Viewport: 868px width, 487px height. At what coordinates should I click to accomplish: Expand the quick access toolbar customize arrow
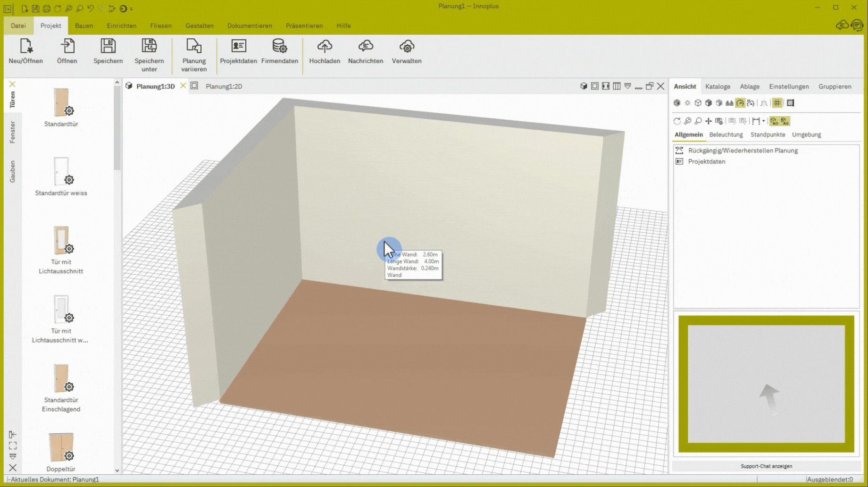pos(132,9)
